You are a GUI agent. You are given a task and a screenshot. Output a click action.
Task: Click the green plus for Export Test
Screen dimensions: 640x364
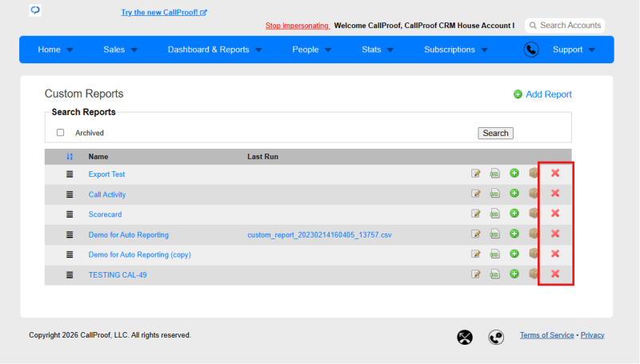514,173
